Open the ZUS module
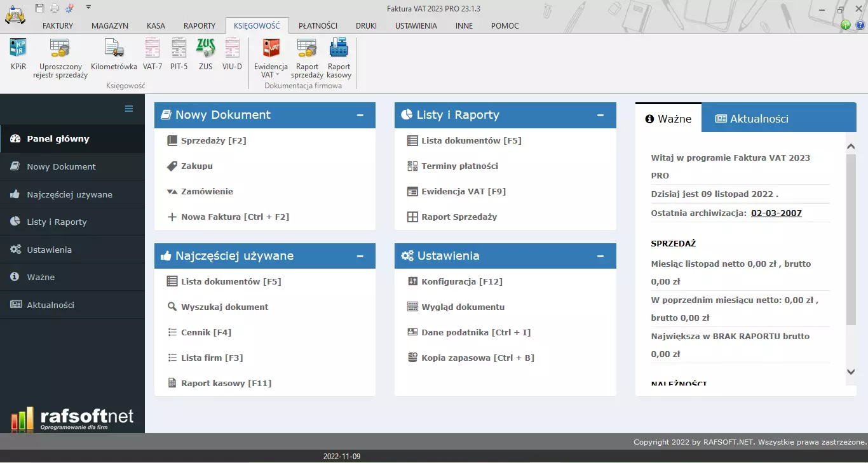The height and width of the screenshot is (463, 868). (x=205, y=55)
